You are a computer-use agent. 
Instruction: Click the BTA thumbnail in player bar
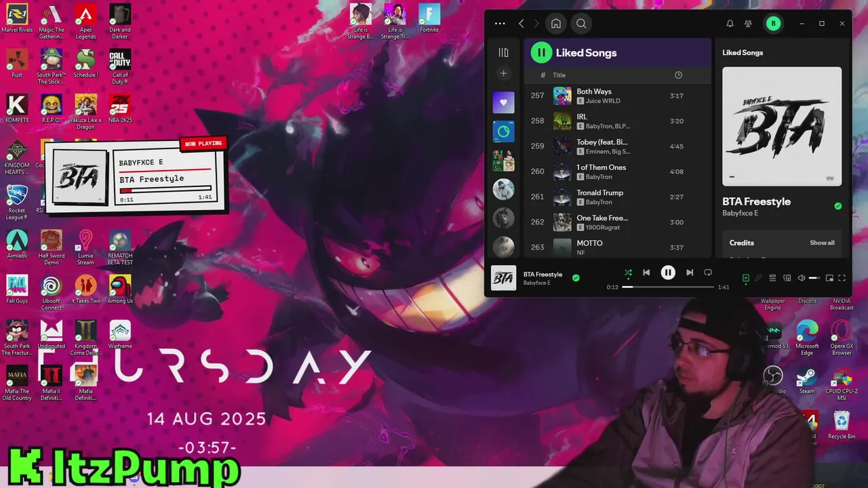tap(503, 278)
